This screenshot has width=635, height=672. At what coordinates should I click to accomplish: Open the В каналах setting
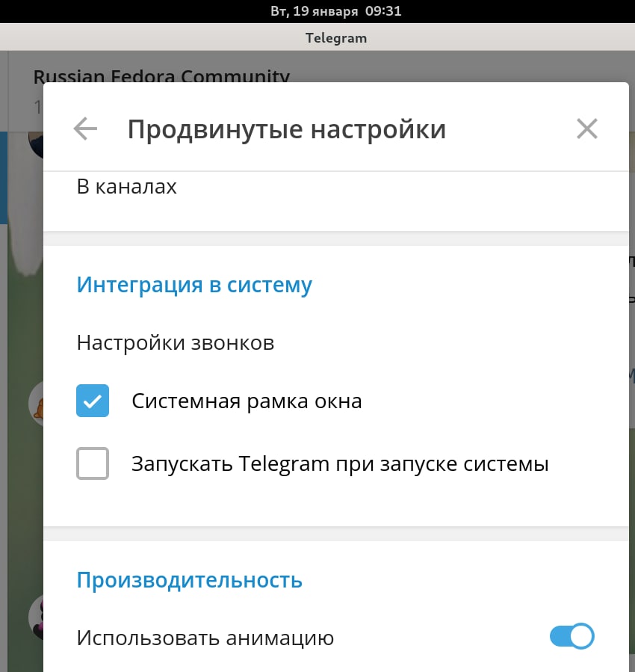click(x=336, y=186)
